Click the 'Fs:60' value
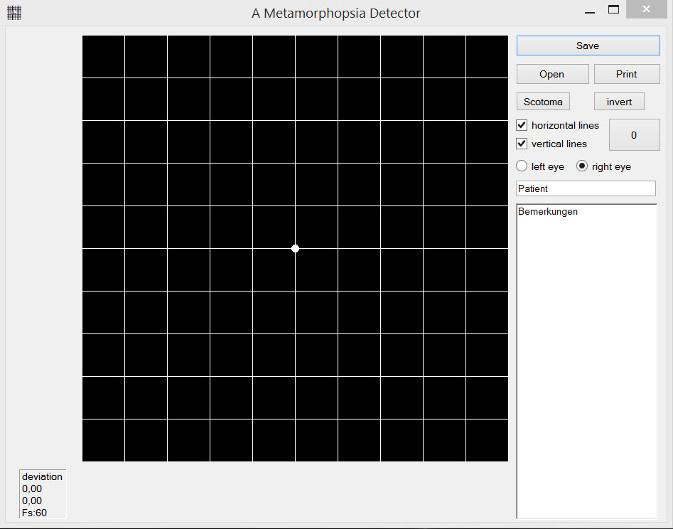Viewport: 673px width, 529px height. (34, 513)
